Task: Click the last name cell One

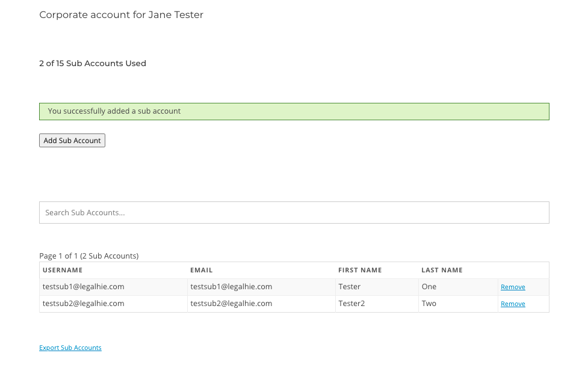Action: (x=458, y=287)
